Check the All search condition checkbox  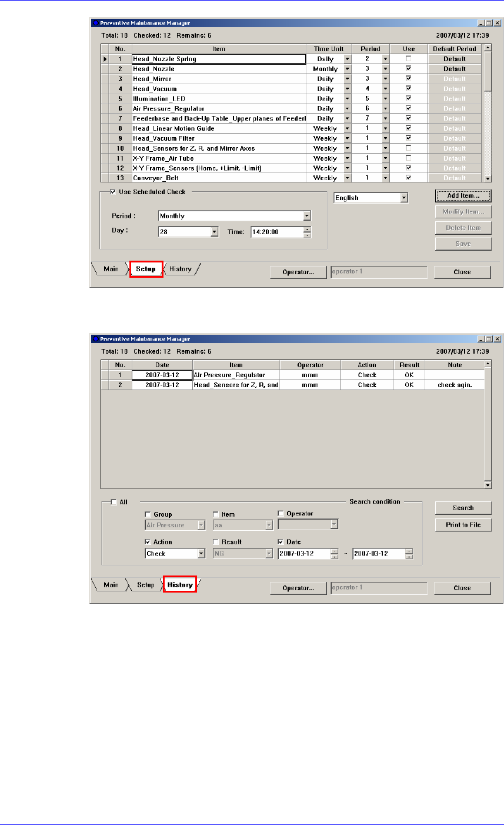[x=114, y=502]
